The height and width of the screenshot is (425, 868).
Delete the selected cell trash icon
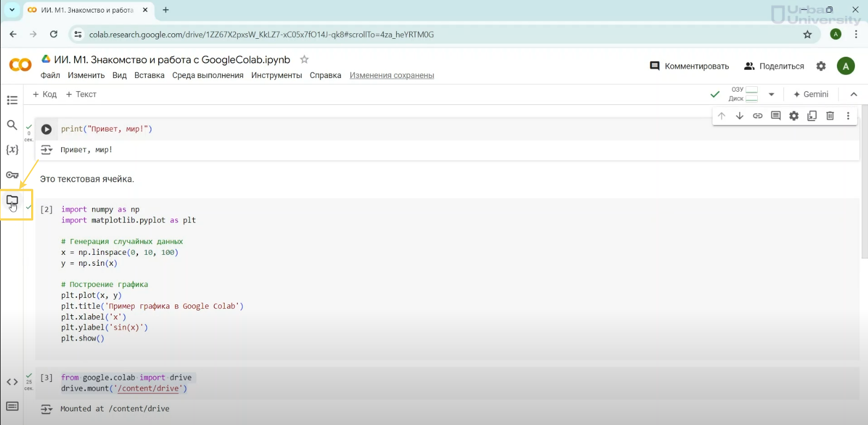coord(830,116)
